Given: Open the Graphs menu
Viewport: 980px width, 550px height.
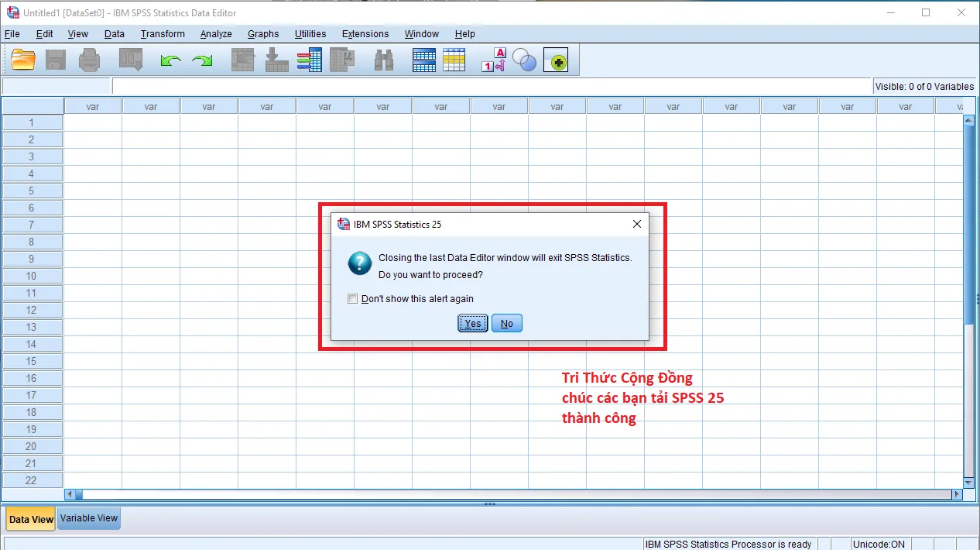Looking at the screenshot, I should pyautogui.click(x=262, y=33).
